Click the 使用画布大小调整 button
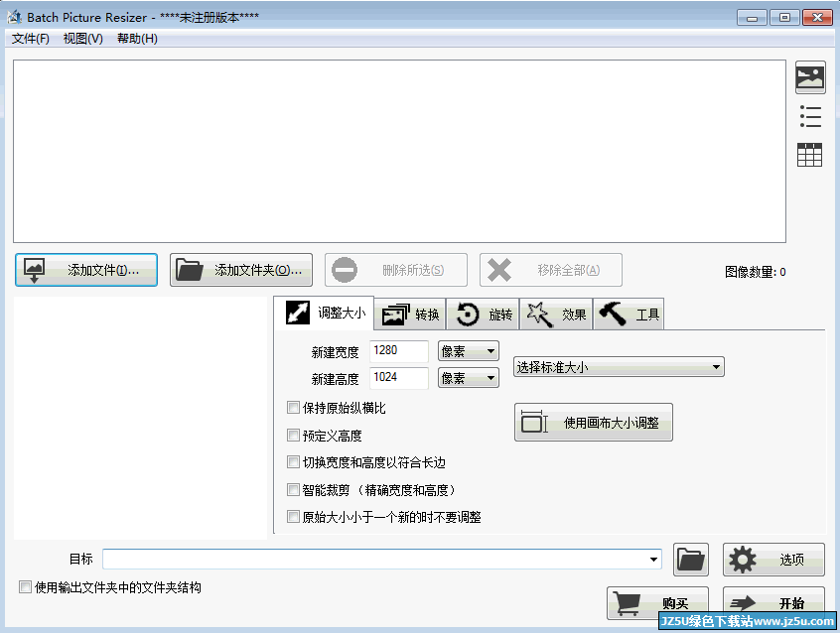The height and width of the screenshot is (633, 840). (x=594, y=423)
